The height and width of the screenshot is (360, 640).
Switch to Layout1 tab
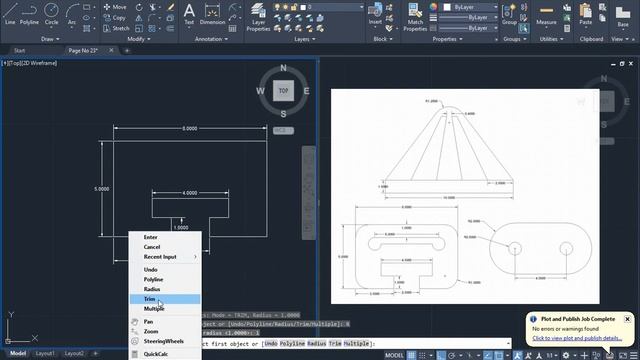pyautogui.click(x=45, y=353)
